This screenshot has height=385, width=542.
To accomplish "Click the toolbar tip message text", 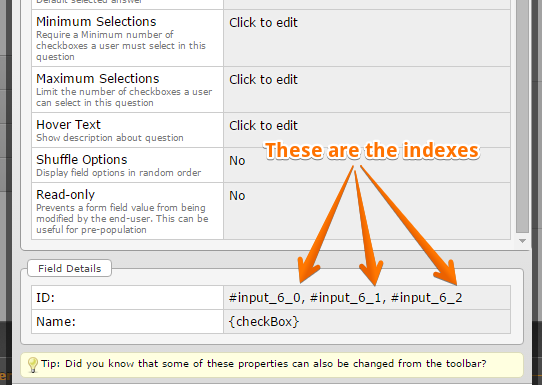I will tap(264, 364).
